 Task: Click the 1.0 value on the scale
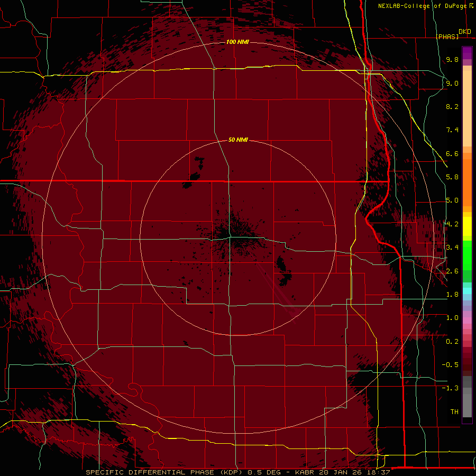point(452,318)
